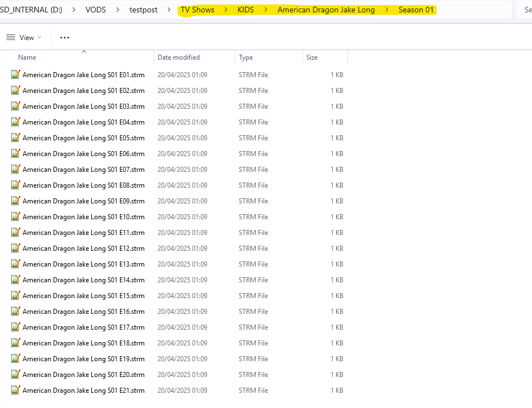
Task: Expand chevron after TV Shows breadcrumb
Action: tap(226, 10)
